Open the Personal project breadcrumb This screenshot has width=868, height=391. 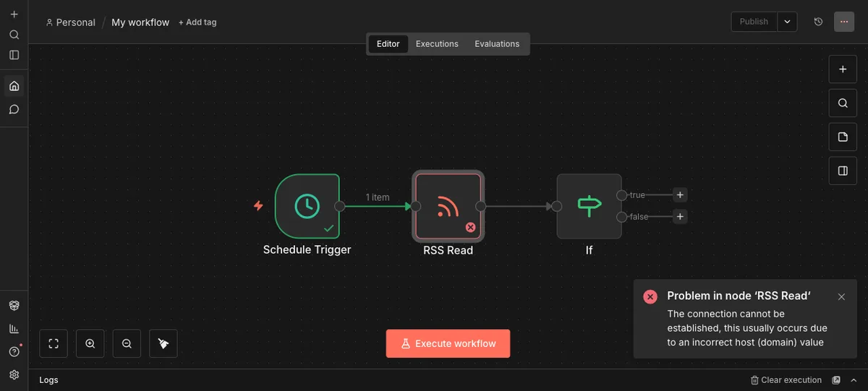[71, 22]
